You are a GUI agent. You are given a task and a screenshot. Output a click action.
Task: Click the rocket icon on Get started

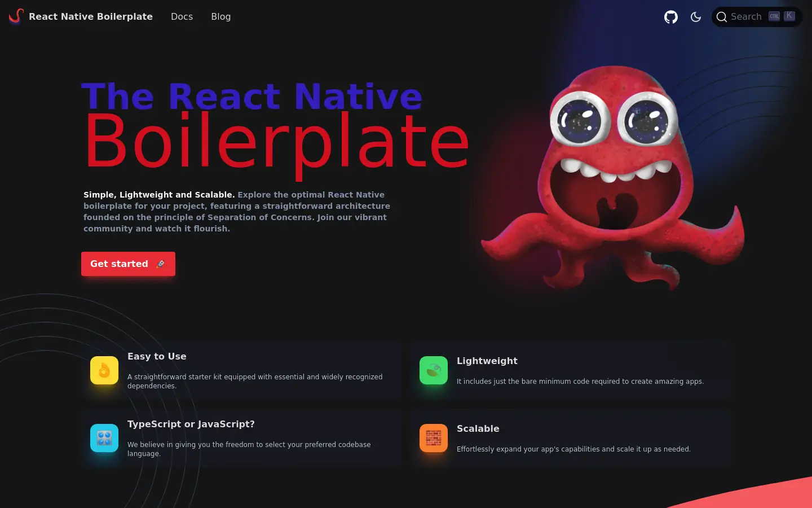coord(160,264)
